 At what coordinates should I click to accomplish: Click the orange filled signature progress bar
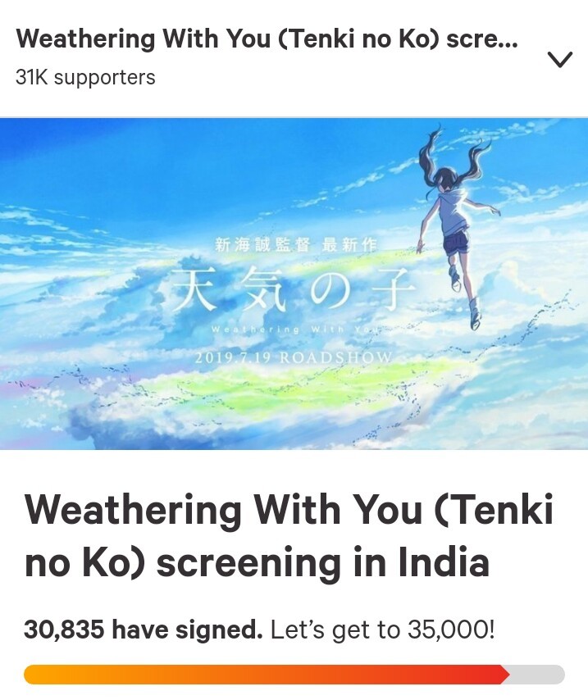(267, 674)
